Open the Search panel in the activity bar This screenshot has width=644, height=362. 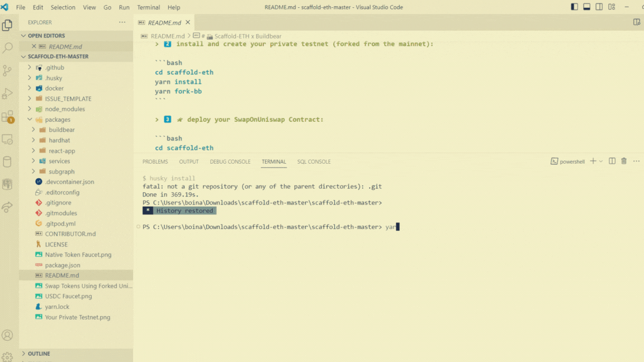(7, 48)
